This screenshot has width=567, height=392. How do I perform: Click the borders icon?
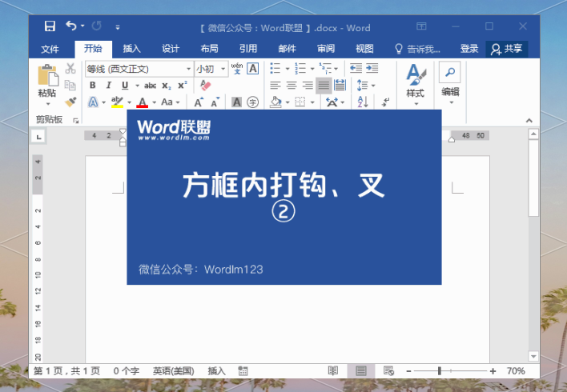pos(300,102)
